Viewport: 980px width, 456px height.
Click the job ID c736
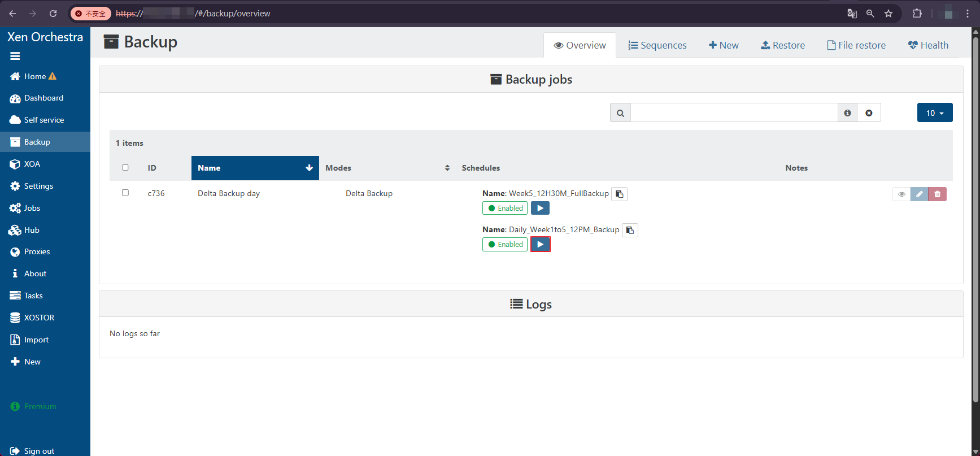pos(156,193)
